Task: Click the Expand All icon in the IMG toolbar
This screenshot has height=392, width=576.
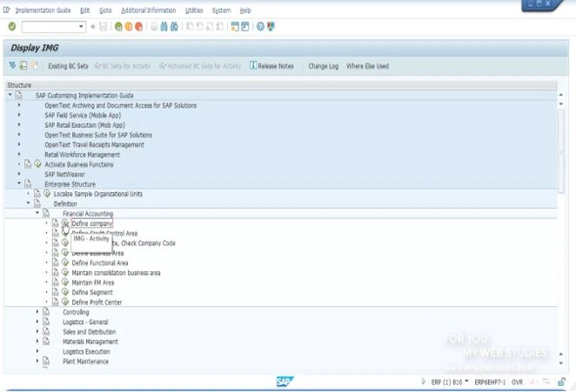Action: (12, 66)
